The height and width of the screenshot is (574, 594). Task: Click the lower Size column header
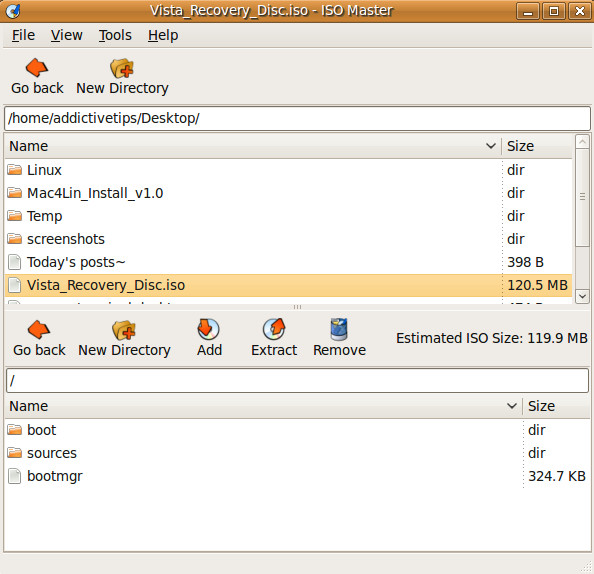(556, 406)
